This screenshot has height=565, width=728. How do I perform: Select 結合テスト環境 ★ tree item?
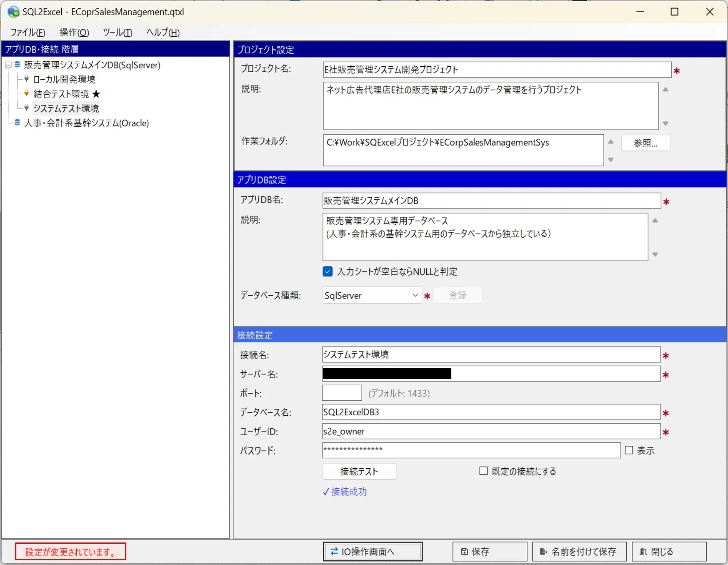pyautogui.click(x=67, y=94)
